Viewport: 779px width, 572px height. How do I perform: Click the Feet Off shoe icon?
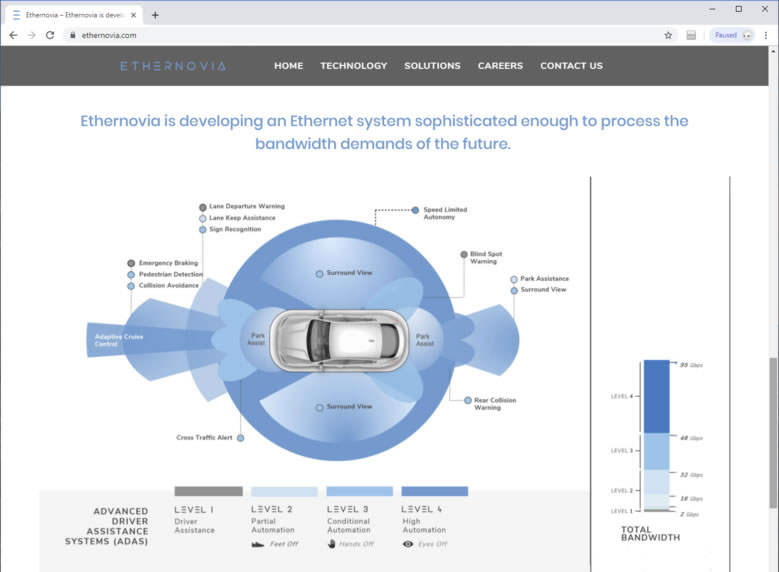coord(257,544)
